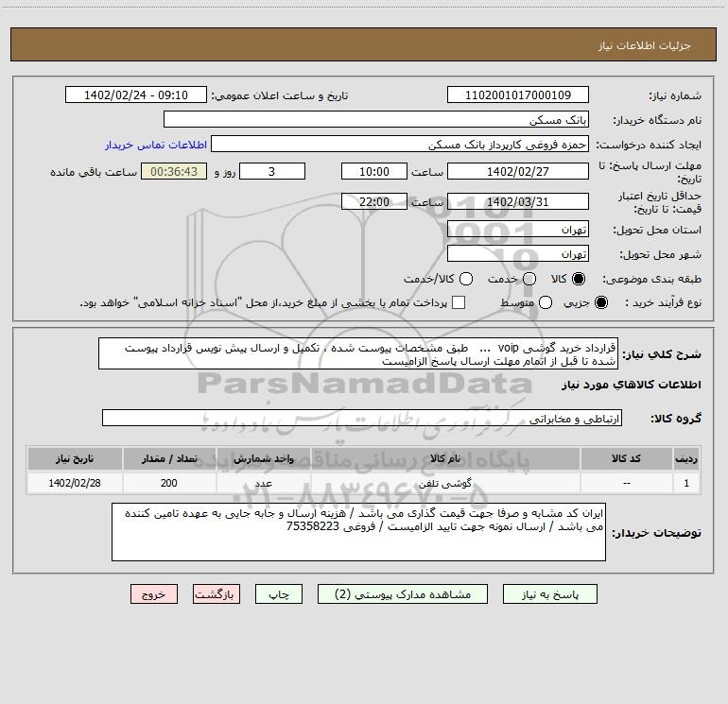Click the نام کالا column header
Image resolution: width=728 pixels, height=704 pixels.
tap(445, 458)
